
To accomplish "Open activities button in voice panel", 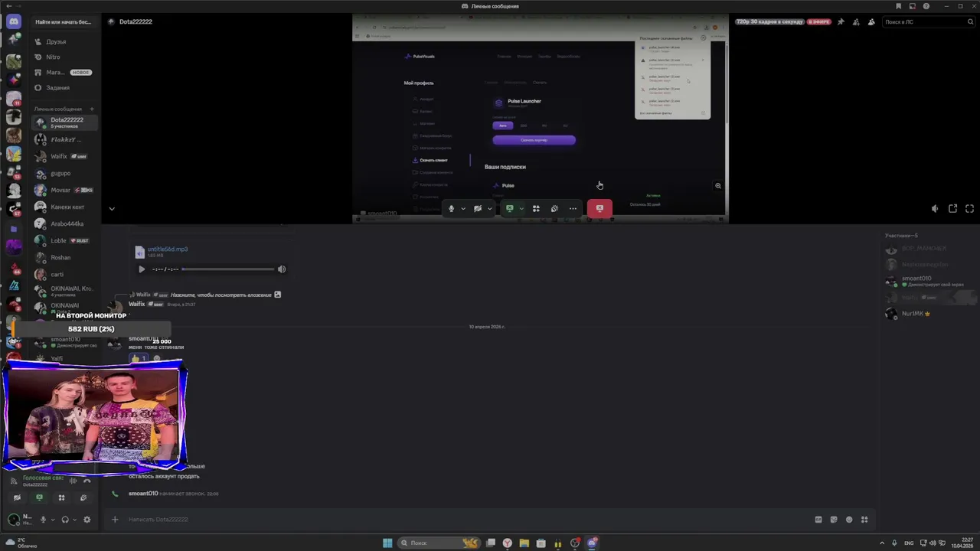I will 61,497.
